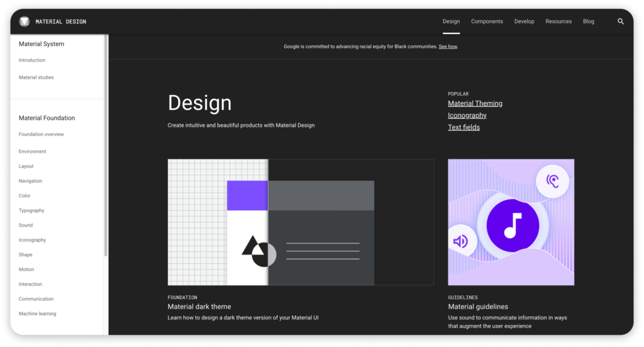Select Introduction in the sidebar
Viewport: 644px width, 347px height.
31,60
